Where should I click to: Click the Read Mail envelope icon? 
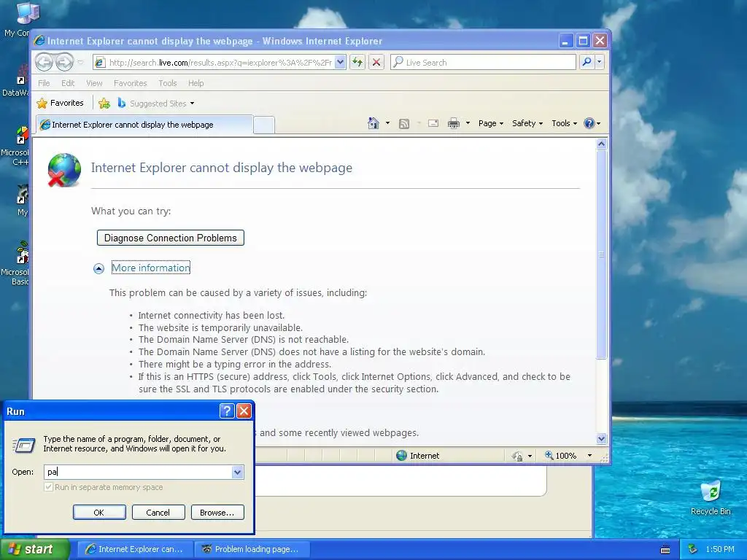[433, 123]
